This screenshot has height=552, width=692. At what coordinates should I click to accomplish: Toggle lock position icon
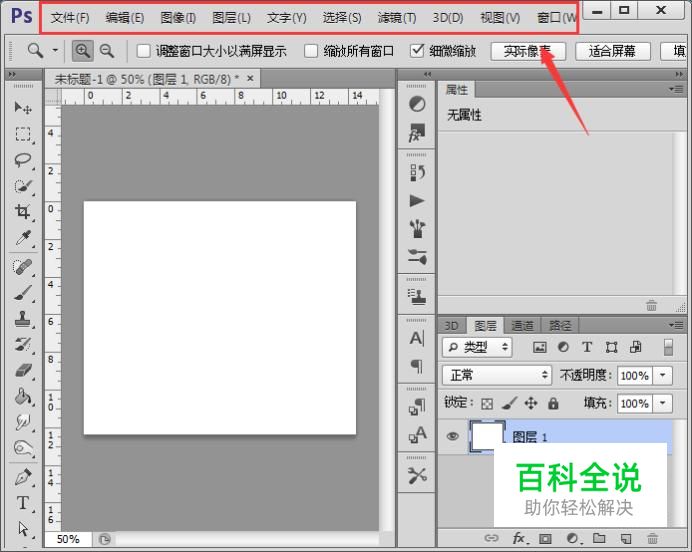[531, 403]
